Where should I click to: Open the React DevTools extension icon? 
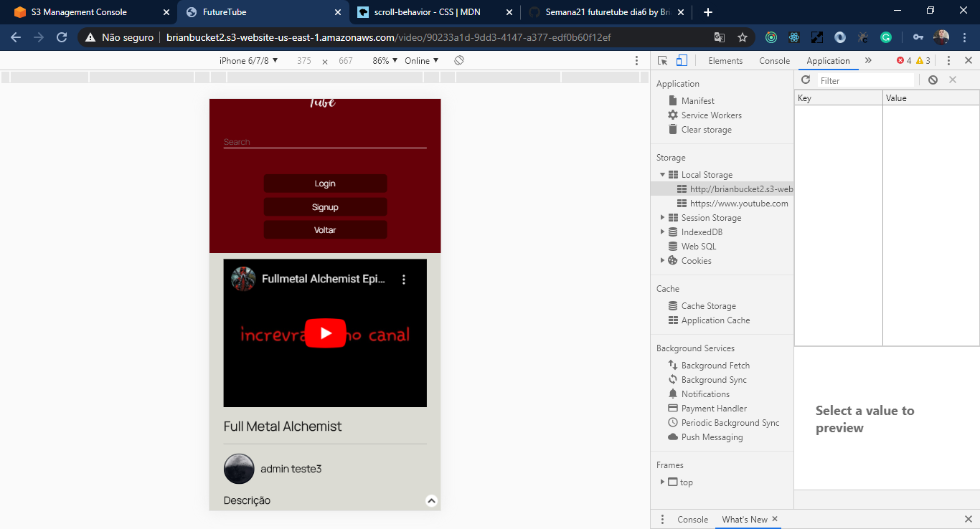pos(794,37)
